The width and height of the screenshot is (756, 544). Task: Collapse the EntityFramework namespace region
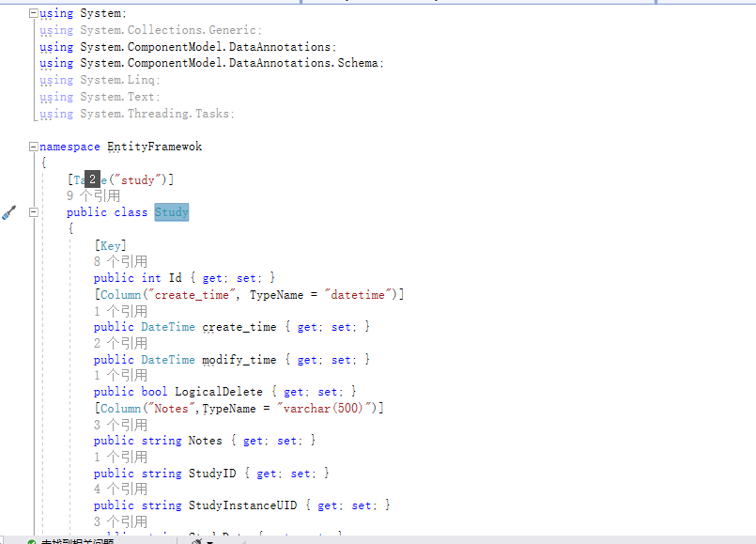tap(32, 146)
